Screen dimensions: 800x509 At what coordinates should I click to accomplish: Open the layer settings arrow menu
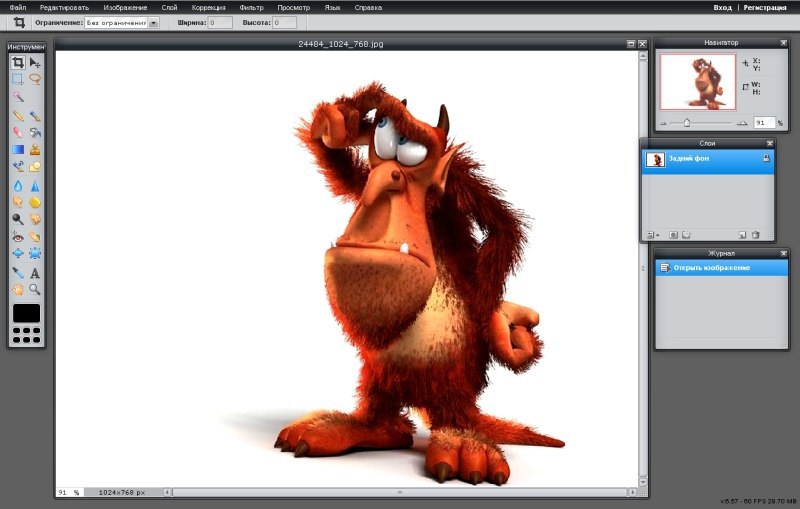[x=653, y=235]
